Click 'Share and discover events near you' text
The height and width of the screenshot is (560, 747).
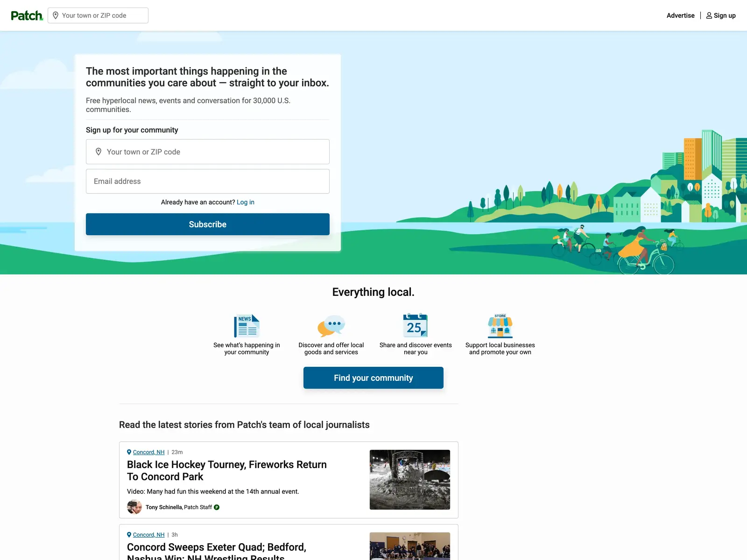click(x=416, y=349)
